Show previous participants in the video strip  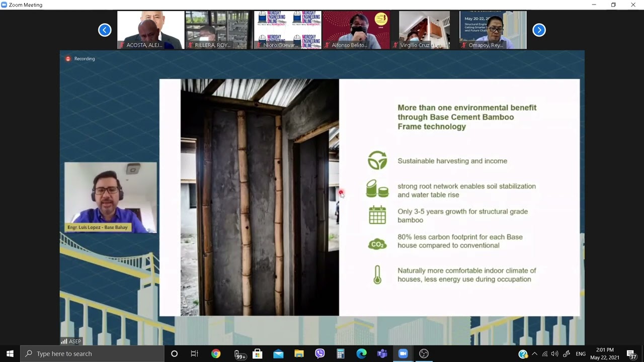(105, 30)
